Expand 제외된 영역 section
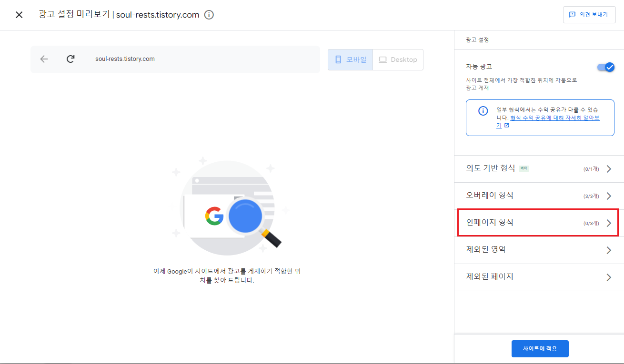 (539, 250)
